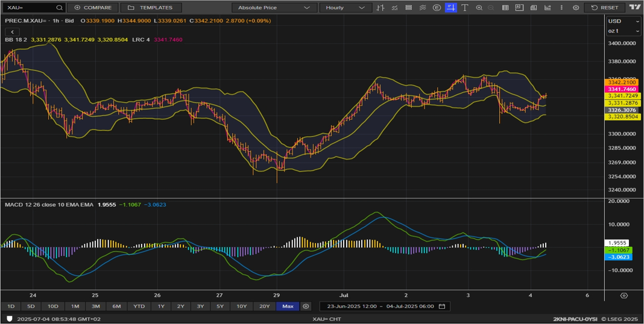644x324 pixels.
Task: Open chart settings gear in top toolbar
Action: click(576, 7)
